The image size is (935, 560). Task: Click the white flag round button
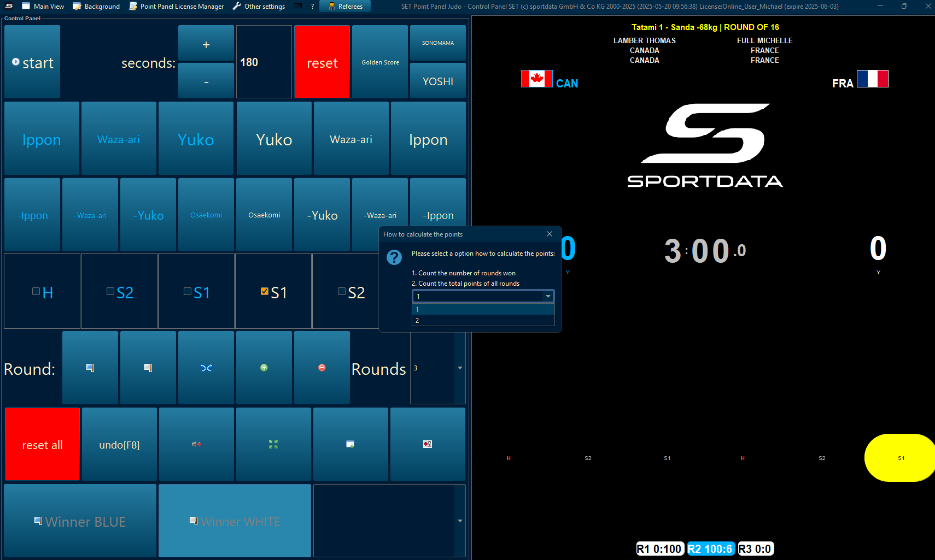148,368
